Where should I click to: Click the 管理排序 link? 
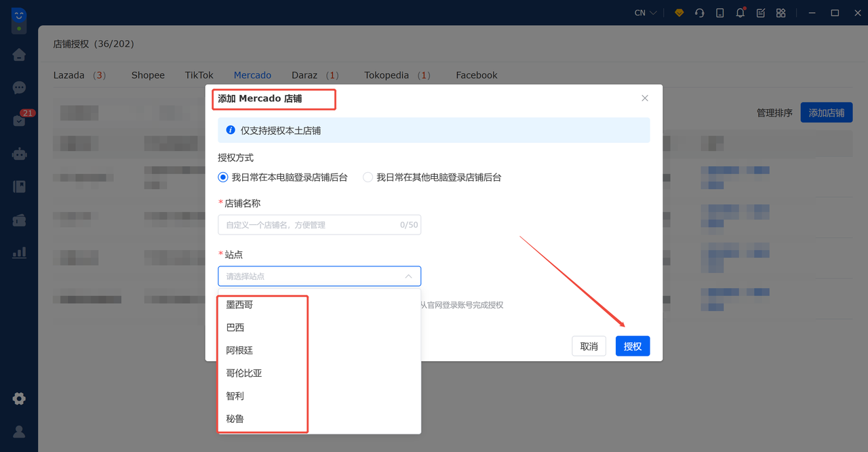[774, 113]
